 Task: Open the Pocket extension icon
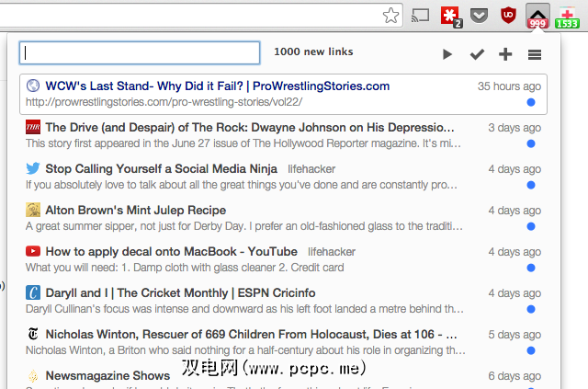point(479,16)
